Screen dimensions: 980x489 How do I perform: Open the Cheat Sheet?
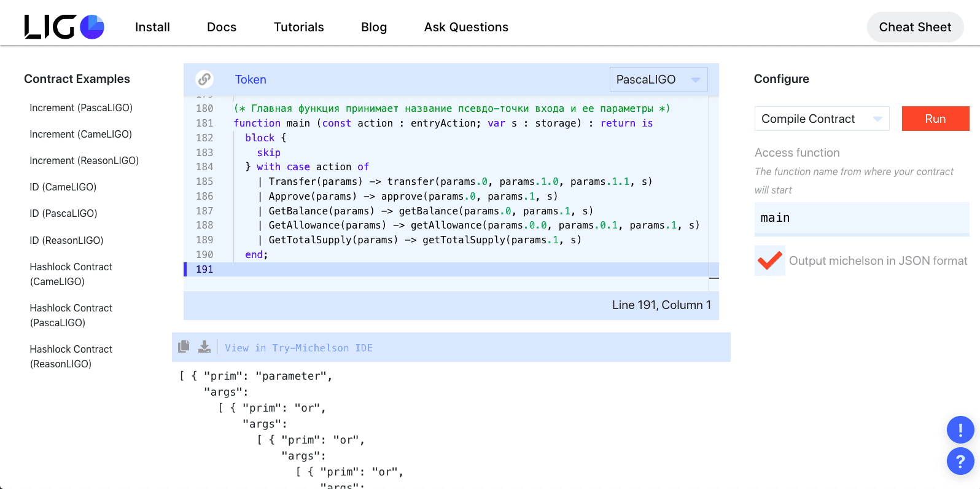[914, 27]
